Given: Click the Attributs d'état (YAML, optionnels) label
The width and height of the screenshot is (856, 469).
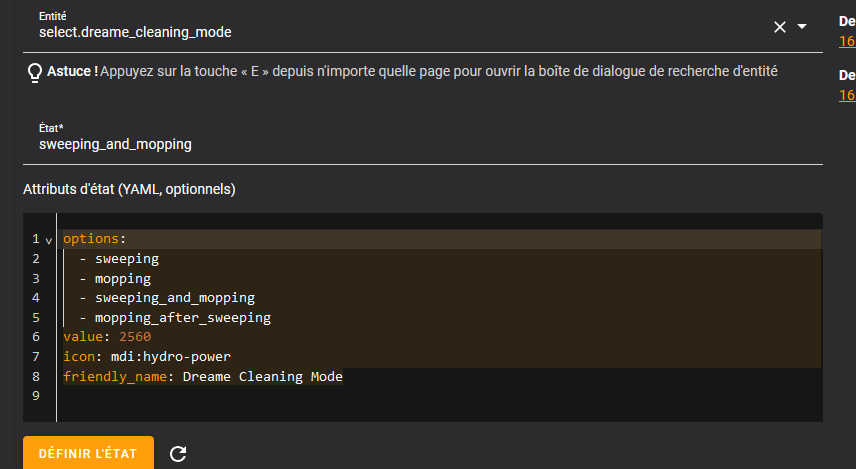Looking at the screenshot, I should (x=129, y=189).
